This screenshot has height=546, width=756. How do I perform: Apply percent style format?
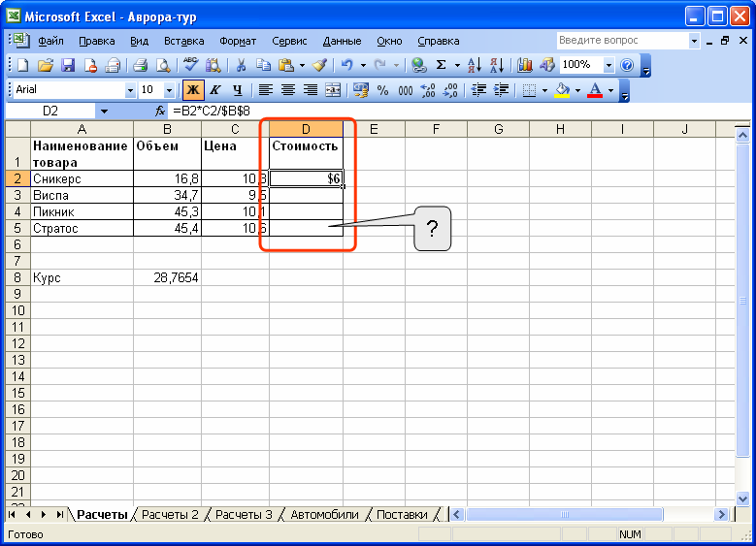[382, 90]
